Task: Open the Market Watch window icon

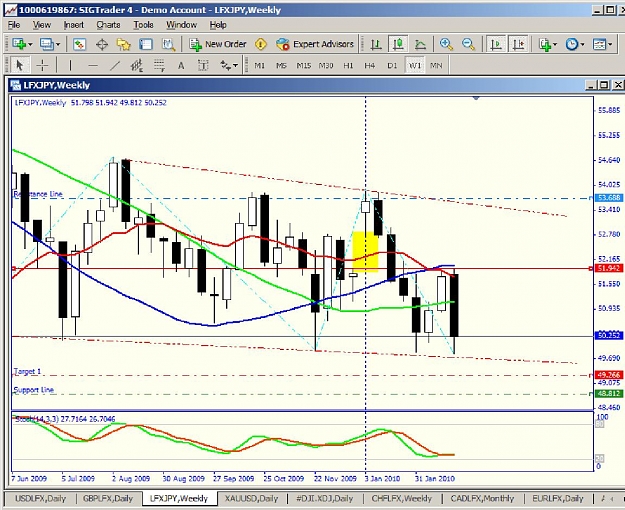Action: click(x=79, y=44)
